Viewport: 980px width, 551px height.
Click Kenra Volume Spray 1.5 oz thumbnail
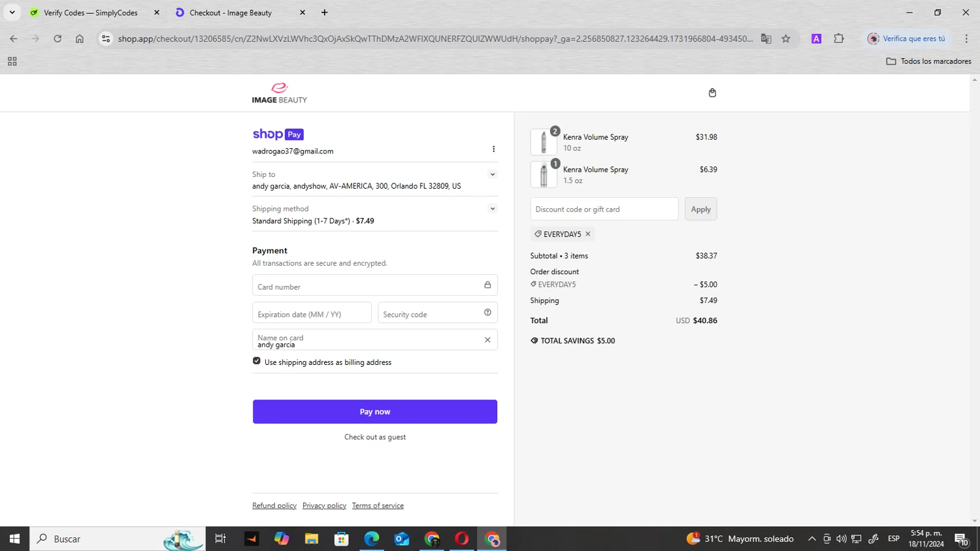tap(544, 174)
